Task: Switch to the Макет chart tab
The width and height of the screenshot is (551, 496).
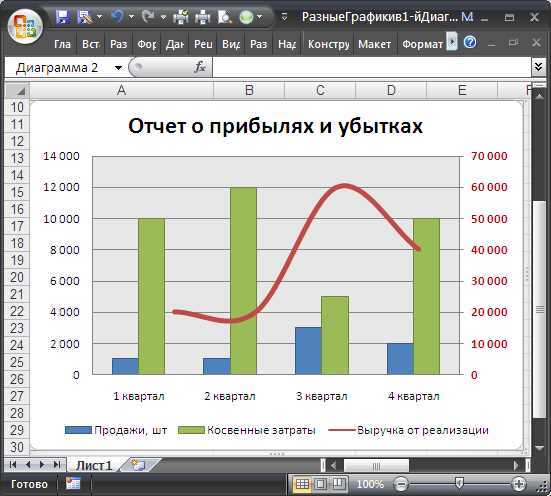Action: 375,44
